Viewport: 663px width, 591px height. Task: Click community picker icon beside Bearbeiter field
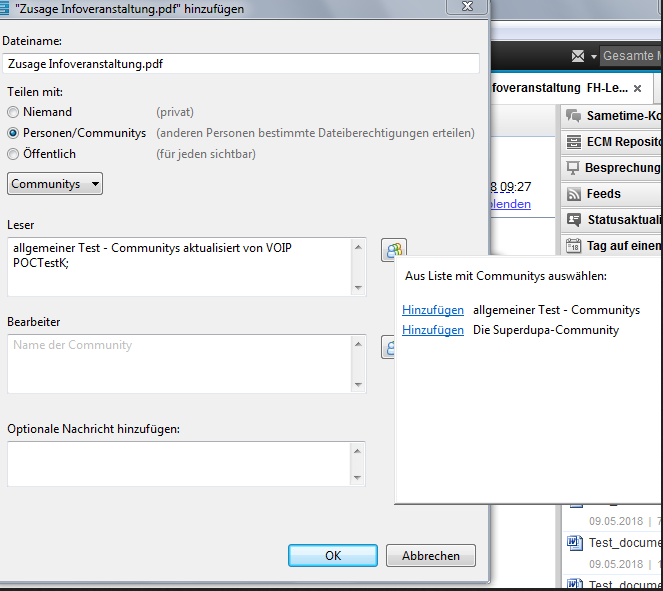(388, 348)
